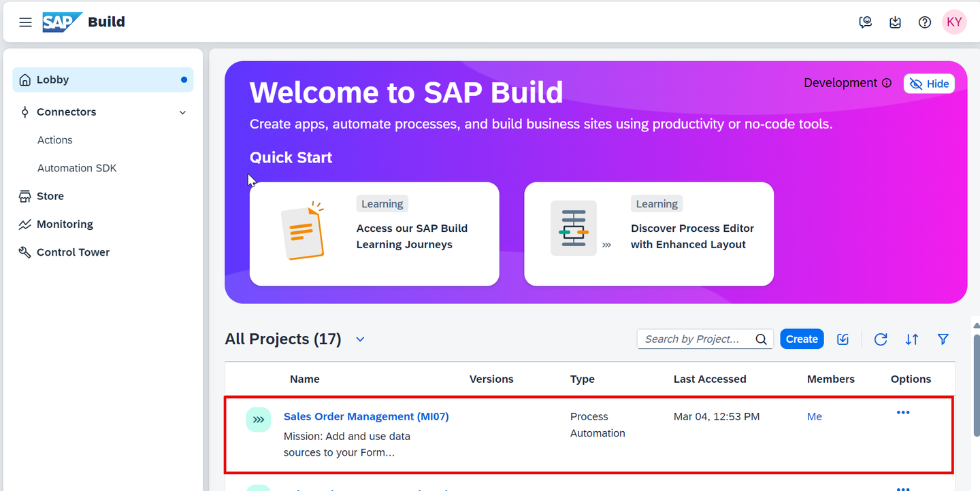The height and width of the screenshot is (491, 980).
Task: Click the Learning tag on Learning Journeys card
Action: pyautogui.click(x=382, y=204)
